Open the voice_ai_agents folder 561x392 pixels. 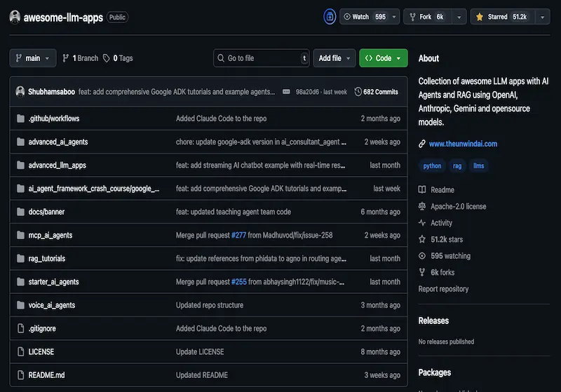click(52, 305)
